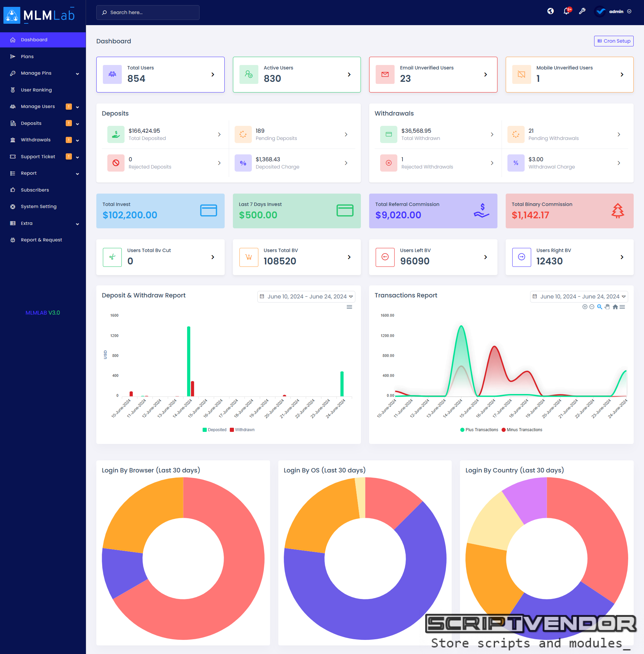
Task: Click the Total Invest blue card
Action: 160,211
